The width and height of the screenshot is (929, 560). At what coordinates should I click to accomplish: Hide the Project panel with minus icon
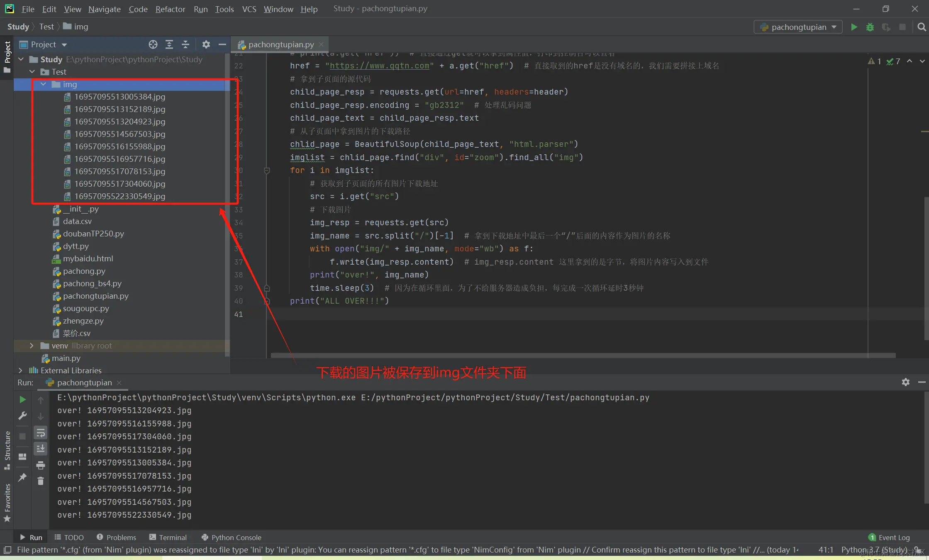[x=222, y=44]
